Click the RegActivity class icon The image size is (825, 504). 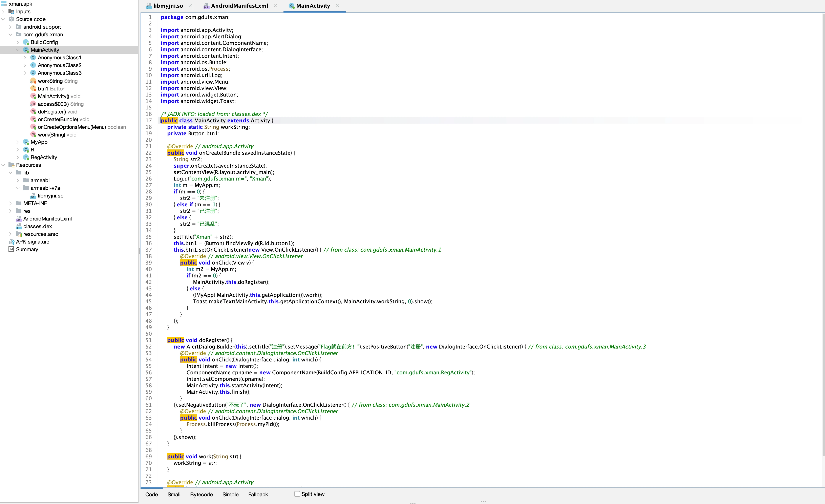click(x=26, y=157)
